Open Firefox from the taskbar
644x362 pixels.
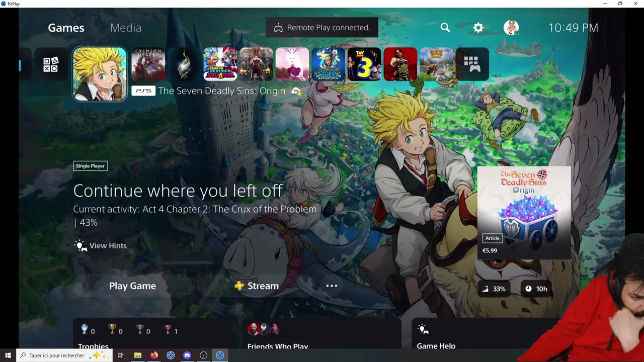pos(154,355)
